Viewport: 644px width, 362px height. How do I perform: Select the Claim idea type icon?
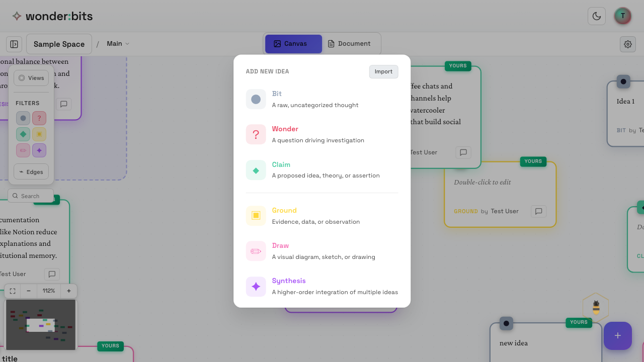pos(256,169)
